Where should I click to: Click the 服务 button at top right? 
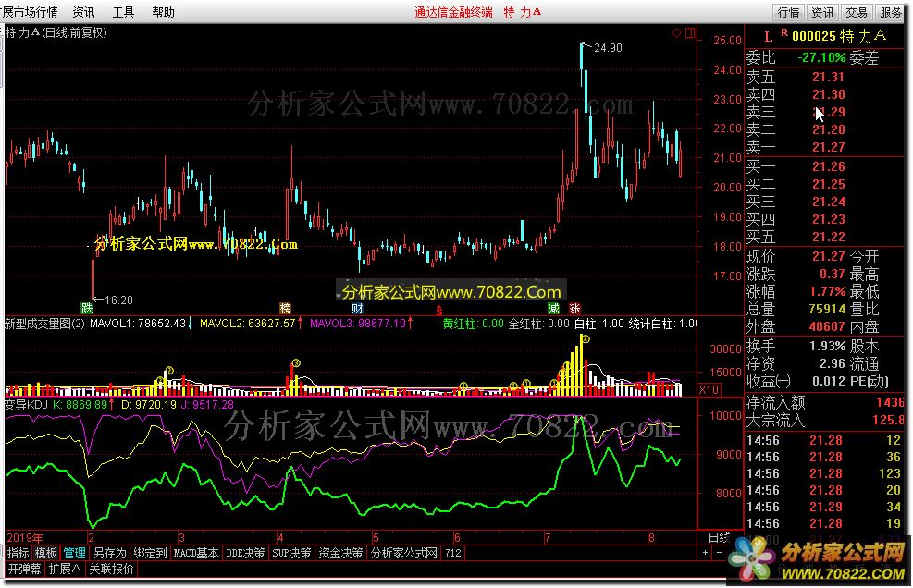[x=890, y=12]
